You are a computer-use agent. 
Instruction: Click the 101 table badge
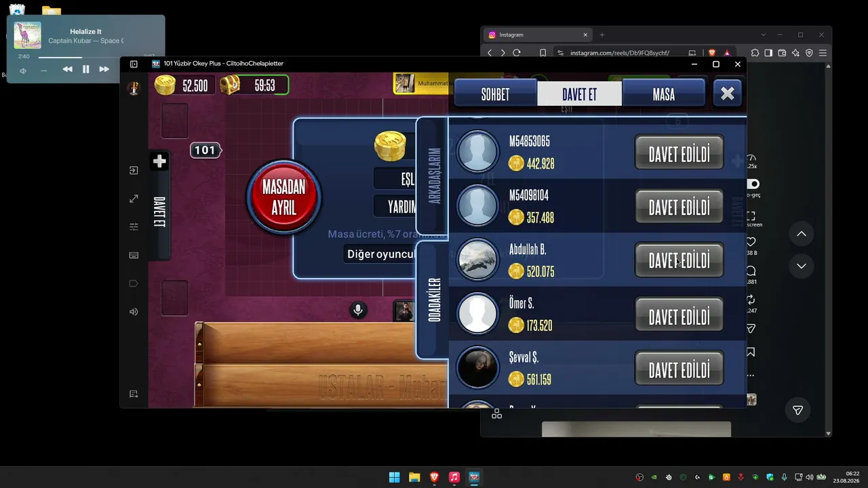(205, 150)
